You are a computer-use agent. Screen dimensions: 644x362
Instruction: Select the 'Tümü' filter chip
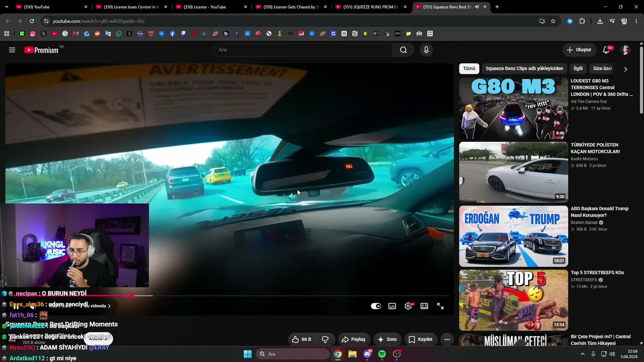[469, 68]
